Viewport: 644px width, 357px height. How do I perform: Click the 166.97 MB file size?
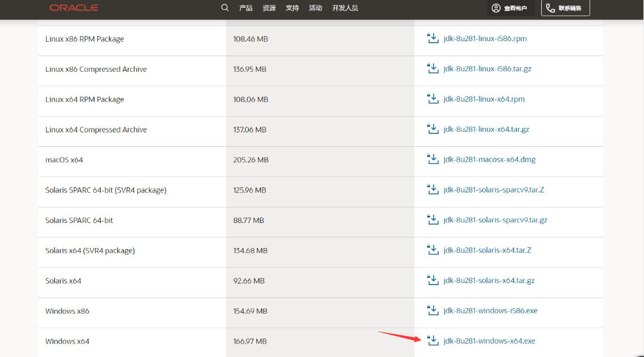tap(250, 341)
